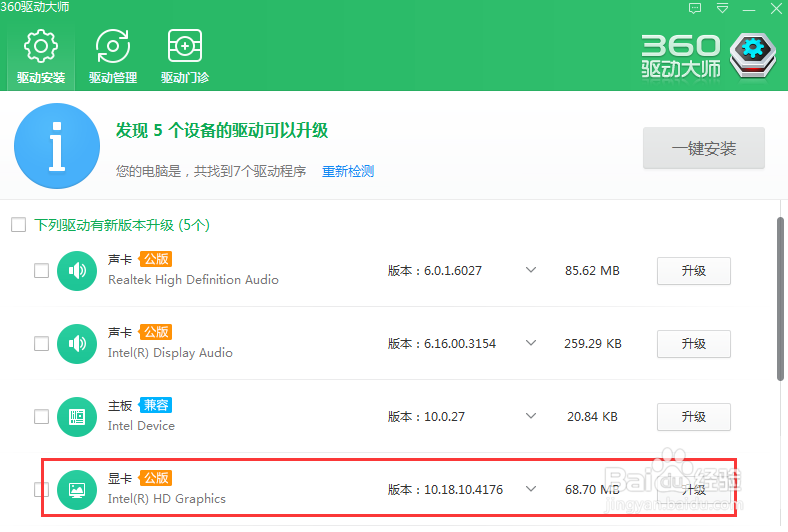Switch to the 驱动管理 tab
Screen dimensions: 788x532
(x=113, y=57)
